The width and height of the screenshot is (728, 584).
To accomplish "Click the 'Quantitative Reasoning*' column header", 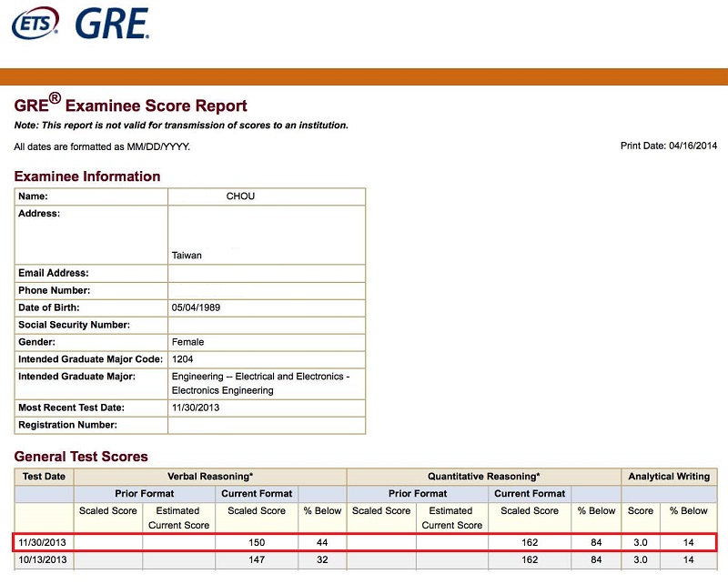I will tap(484, 477).
